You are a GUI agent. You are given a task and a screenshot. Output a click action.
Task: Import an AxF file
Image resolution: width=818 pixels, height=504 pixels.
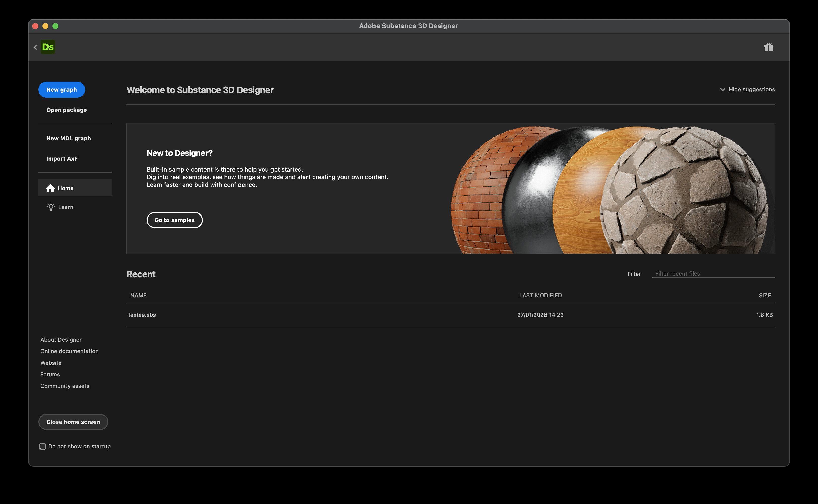[62, 158]
